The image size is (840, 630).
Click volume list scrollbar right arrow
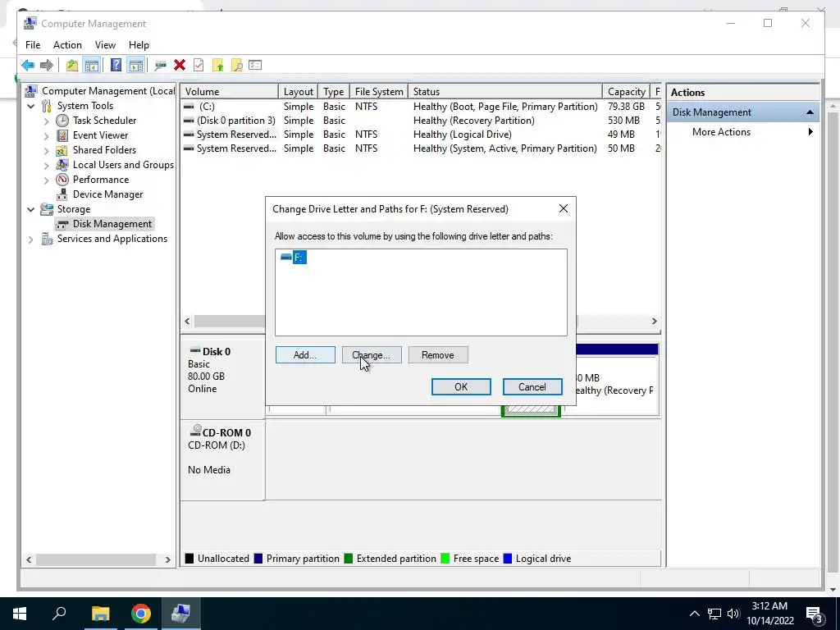click(654, 321)
